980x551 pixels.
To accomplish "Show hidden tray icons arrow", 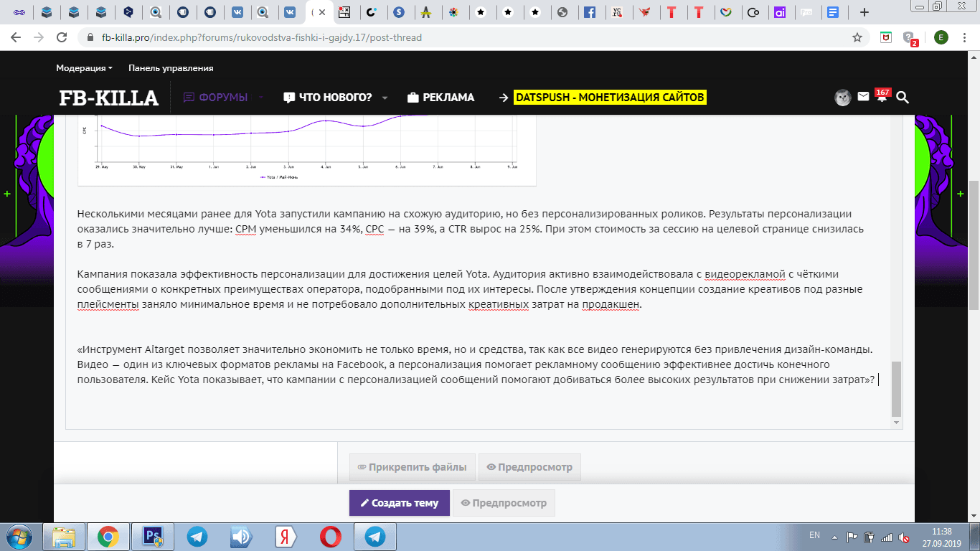I will coord(835,537).
